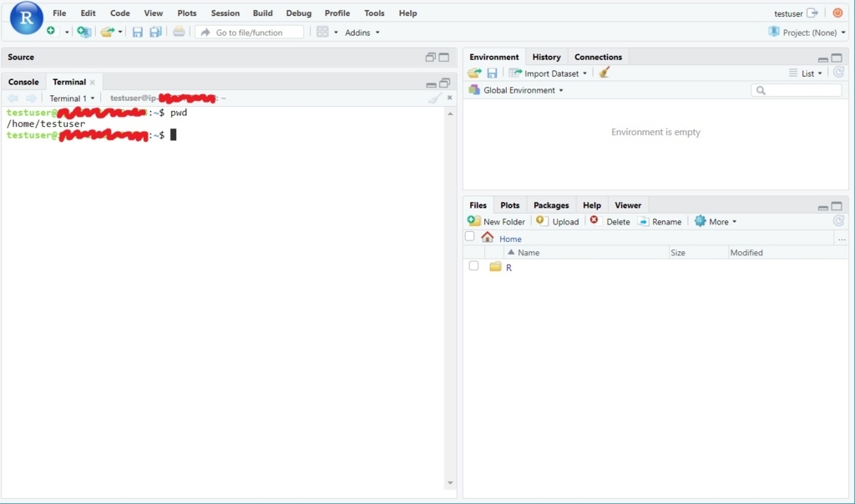This screenshot has width=855, height=504.
Task: Open the File menu
Action: [59, 13]
